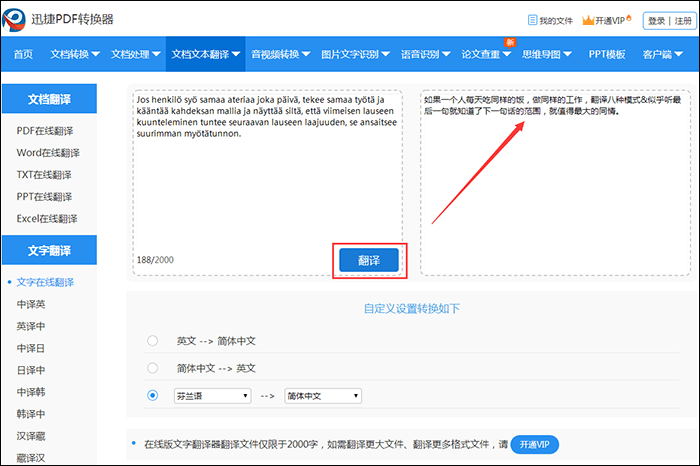Open the PPT模板 page
The height and width of the screenshot is (466, 700).
pyautogui.click(x=606, y=54)
